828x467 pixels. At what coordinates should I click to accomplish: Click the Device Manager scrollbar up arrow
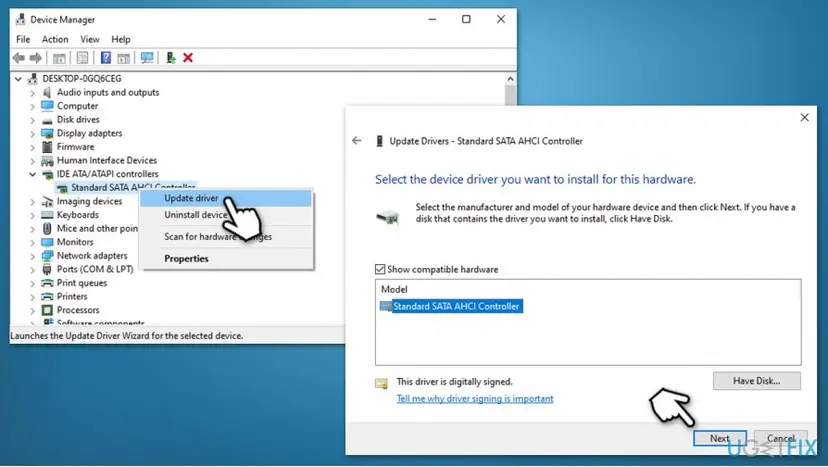tap(510, 79)
